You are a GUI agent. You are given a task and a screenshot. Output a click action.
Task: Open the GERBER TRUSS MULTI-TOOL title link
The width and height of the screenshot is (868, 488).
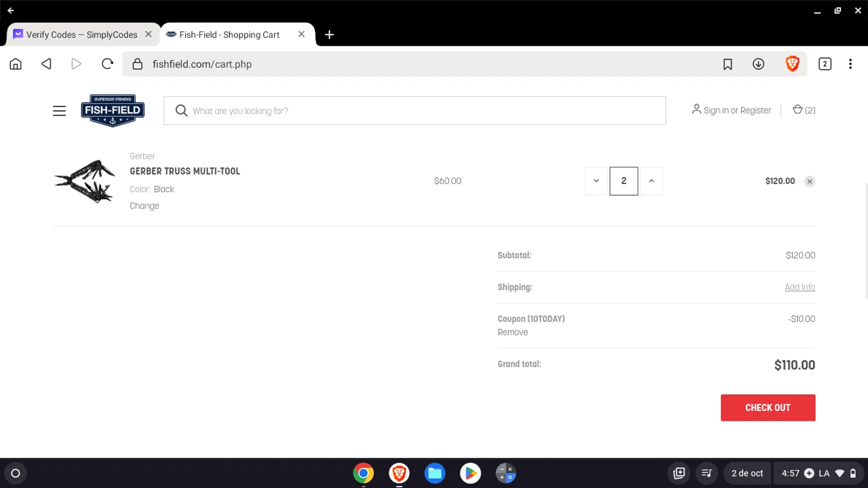pos(185,171)
